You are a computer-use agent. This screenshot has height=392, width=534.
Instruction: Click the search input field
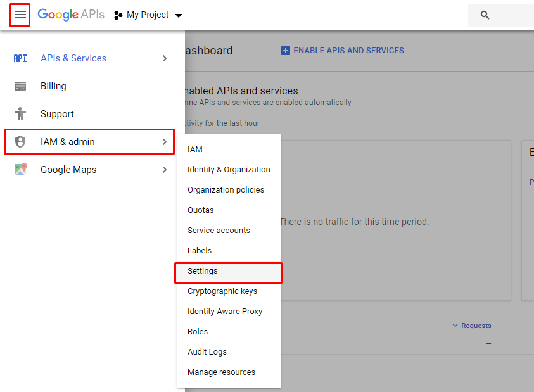[x=501, y=15]
